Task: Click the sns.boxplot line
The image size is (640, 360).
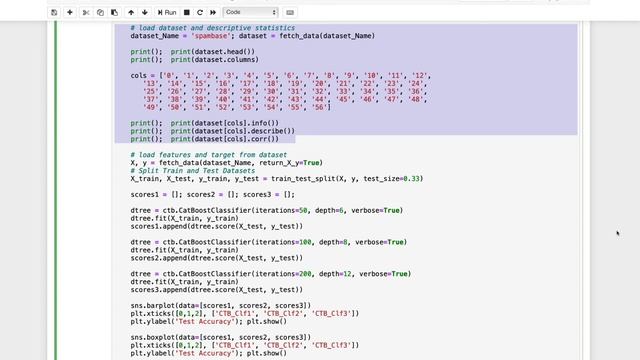Action: (221, 338)
